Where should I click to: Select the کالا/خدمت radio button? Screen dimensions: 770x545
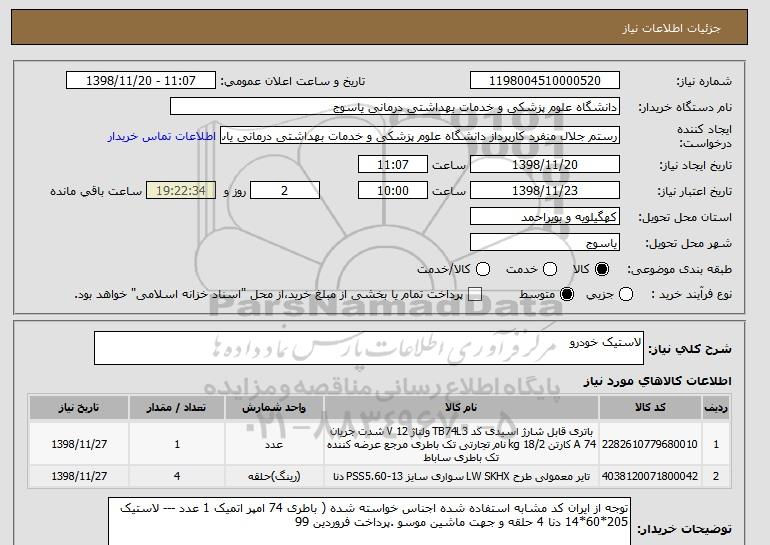pyautogui.click(x=483, y=269)
